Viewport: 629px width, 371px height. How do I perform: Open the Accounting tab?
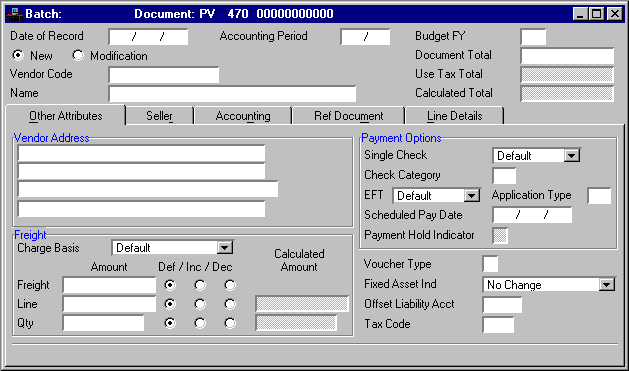click(243, 116)
